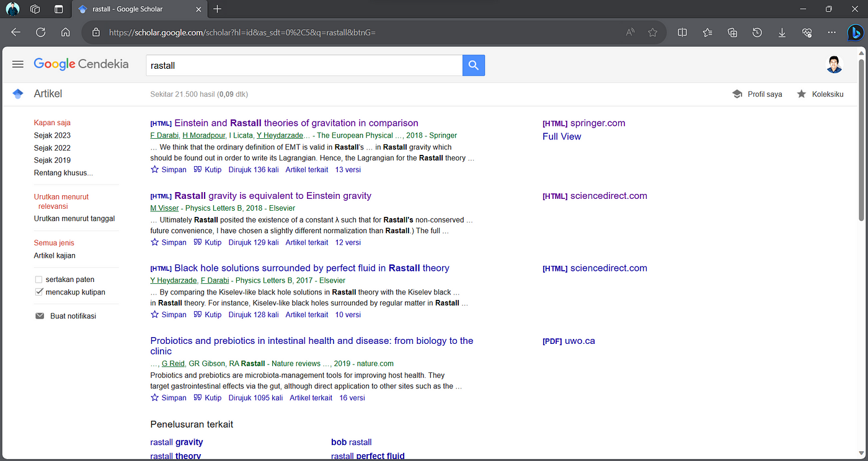This screenshot has width=868, height=461.
Task: Filter results Sejak 2023
Action: [52, 135]
